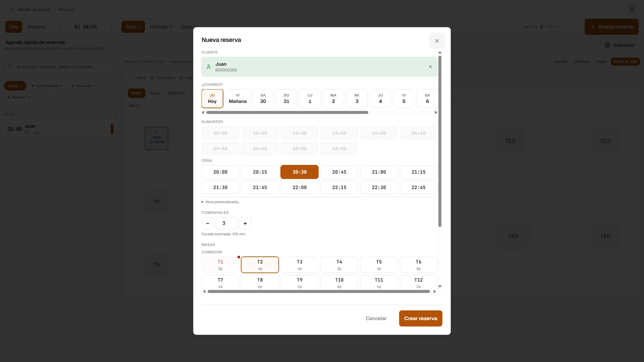
Task: Open Juan's 20:00 reservation row
Action: [x=60, y=129]
